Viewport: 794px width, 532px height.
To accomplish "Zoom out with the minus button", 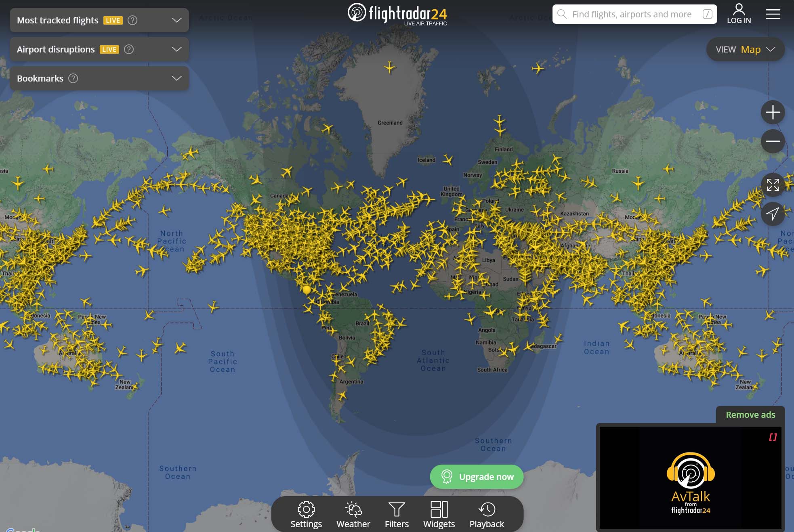I will coord(773,141).
